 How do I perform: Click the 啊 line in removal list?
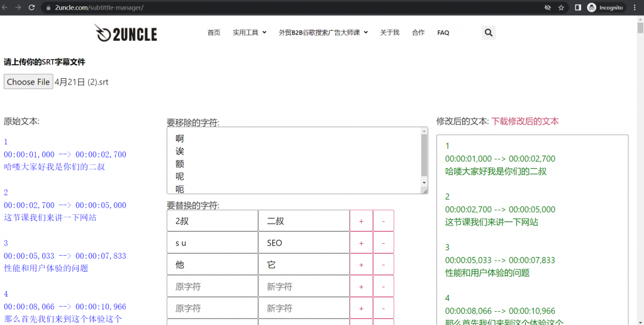[180, 139]
